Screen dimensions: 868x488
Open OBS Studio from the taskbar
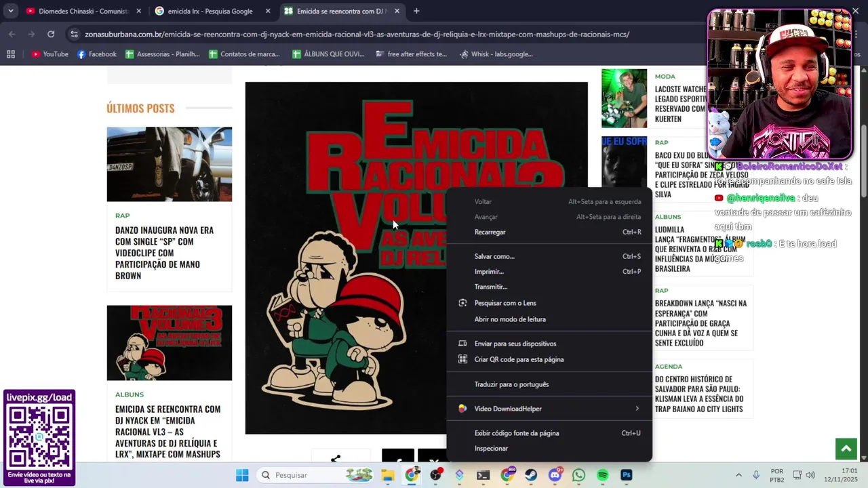point(435,475)
